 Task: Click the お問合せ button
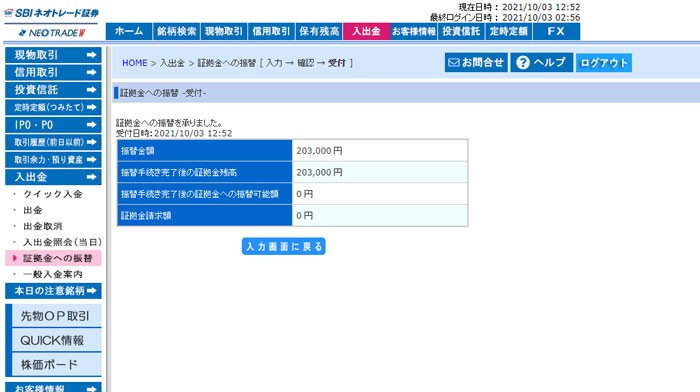coord(476,63)
